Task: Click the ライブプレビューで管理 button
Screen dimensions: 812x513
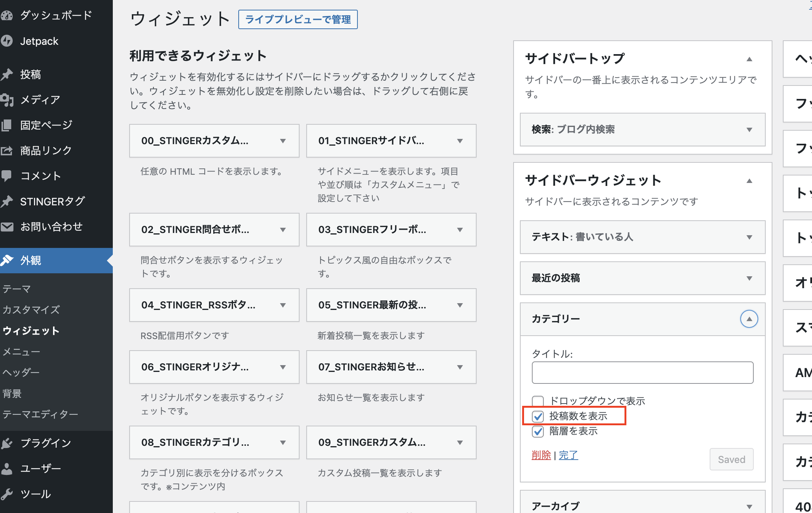Action: [298, 19]
